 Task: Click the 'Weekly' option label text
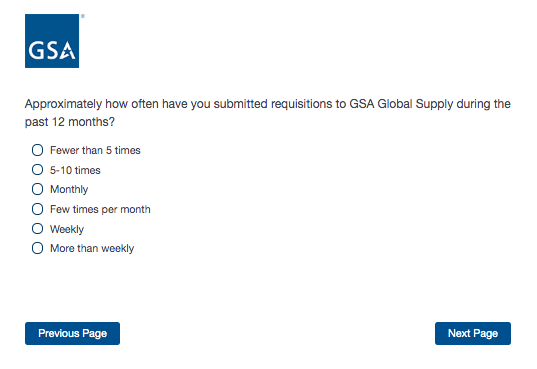pos(67,229)
